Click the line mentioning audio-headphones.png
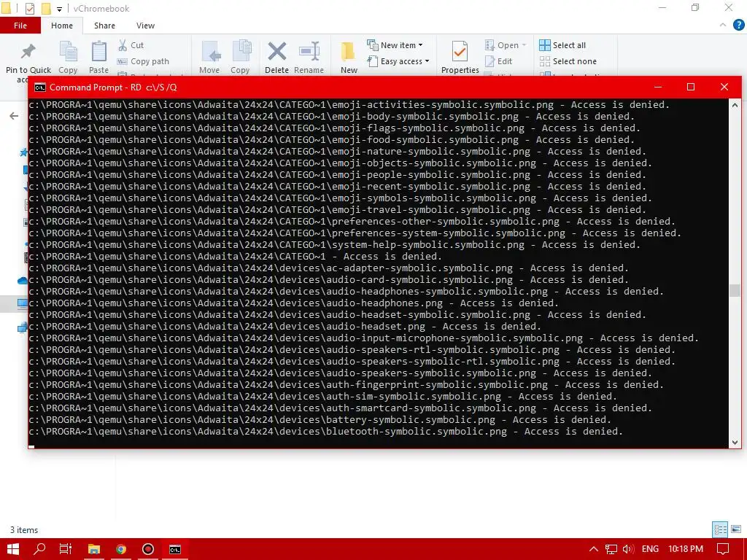The image size is (747, 560). tap(293, 303)
